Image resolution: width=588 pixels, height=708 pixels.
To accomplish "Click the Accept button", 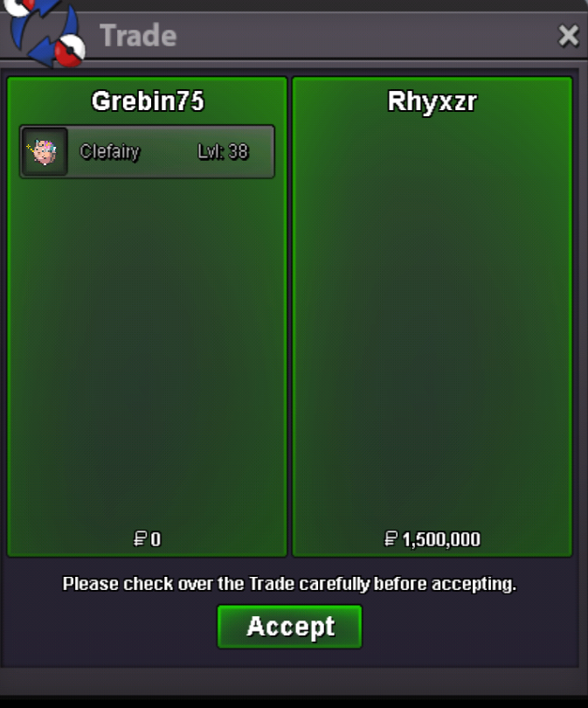I will (290, 627).
